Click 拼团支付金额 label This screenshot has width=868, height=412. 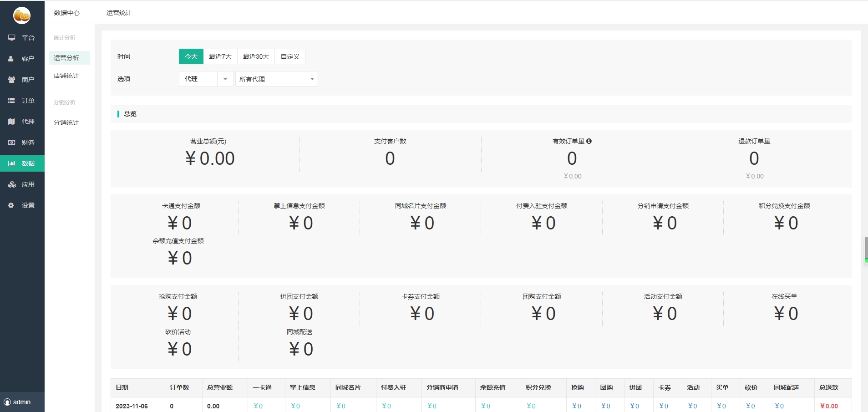pos(299,296)
